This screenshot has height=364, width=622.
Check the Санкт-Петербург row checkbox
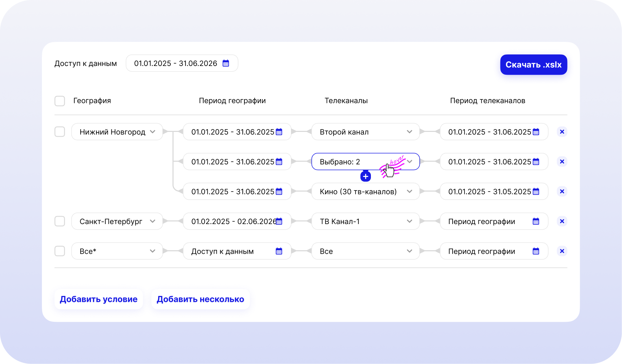click(x=59, y=221)
